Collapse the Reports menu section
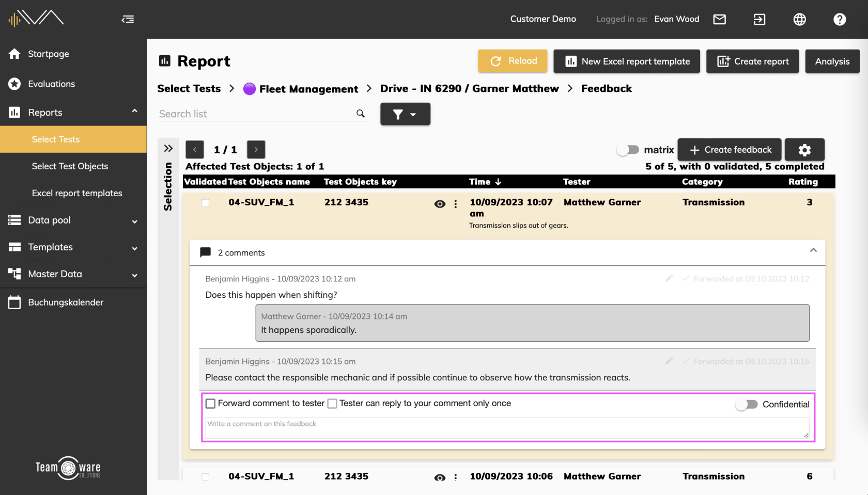This screenshot has width=868, height=495. point(135,111)
